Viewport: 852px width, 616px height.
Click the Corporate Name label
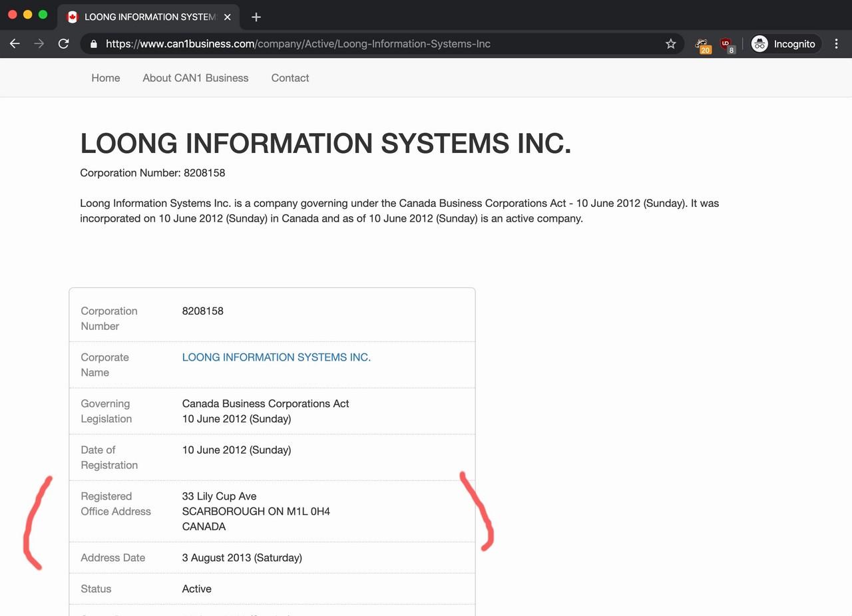coord(105,365)
